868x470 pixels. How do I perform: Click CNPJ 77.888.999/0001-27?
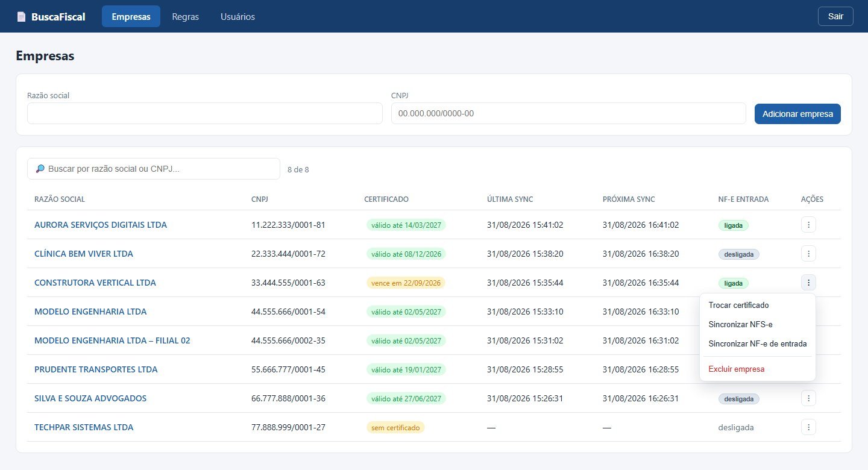tap(288, 427)
